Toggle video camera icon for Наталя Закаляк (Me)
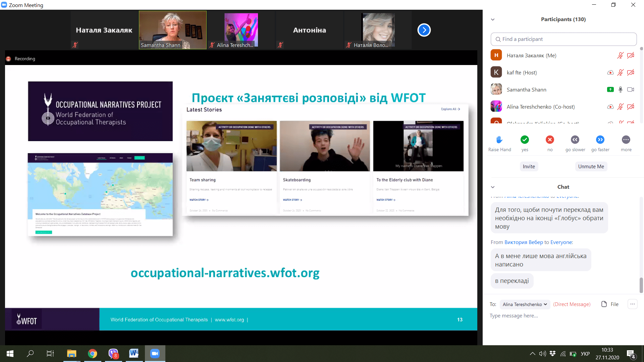This screenshot has width=644, height=362. tap(631, 56)
